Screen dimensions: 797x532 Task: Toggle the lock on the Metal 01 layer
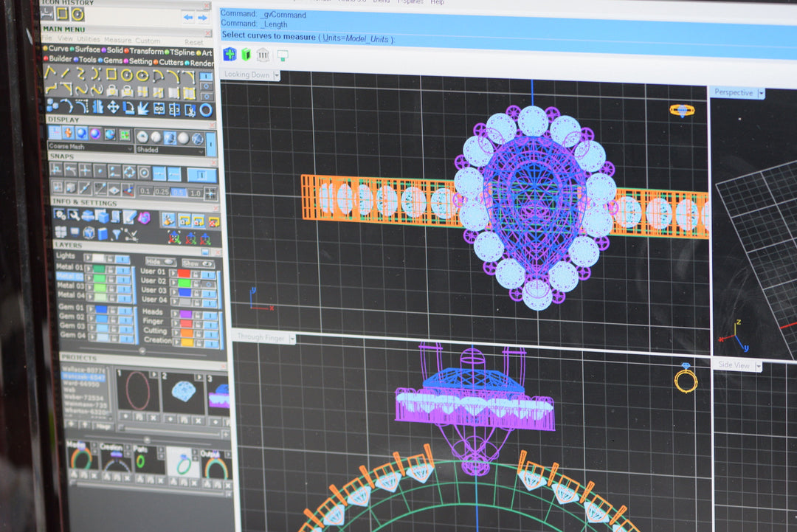click(x=110, y=269)
